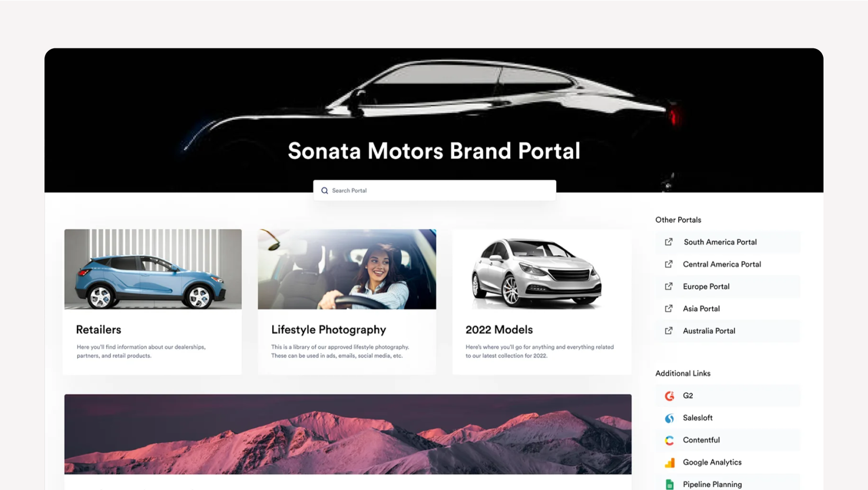Screen dimensions: 868x490
Task: Click the magnifier icon in Search Portal
Action: point(324,190)
